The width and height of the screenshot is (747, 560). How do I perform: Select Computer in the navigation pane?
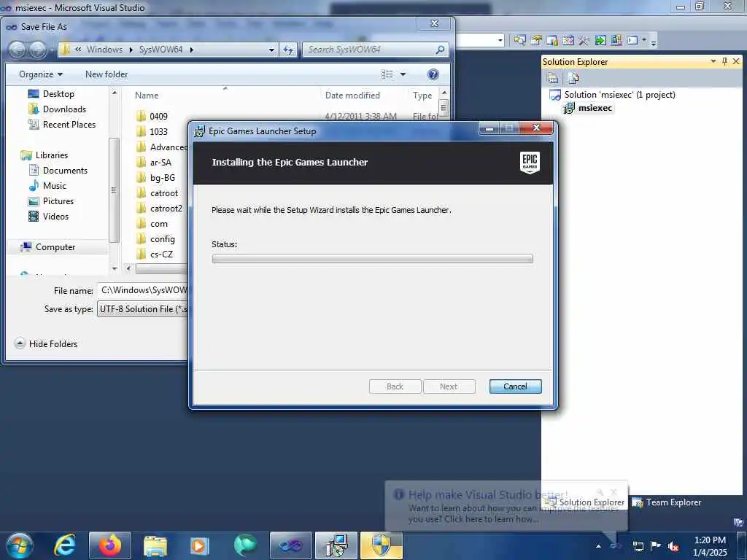47,246
